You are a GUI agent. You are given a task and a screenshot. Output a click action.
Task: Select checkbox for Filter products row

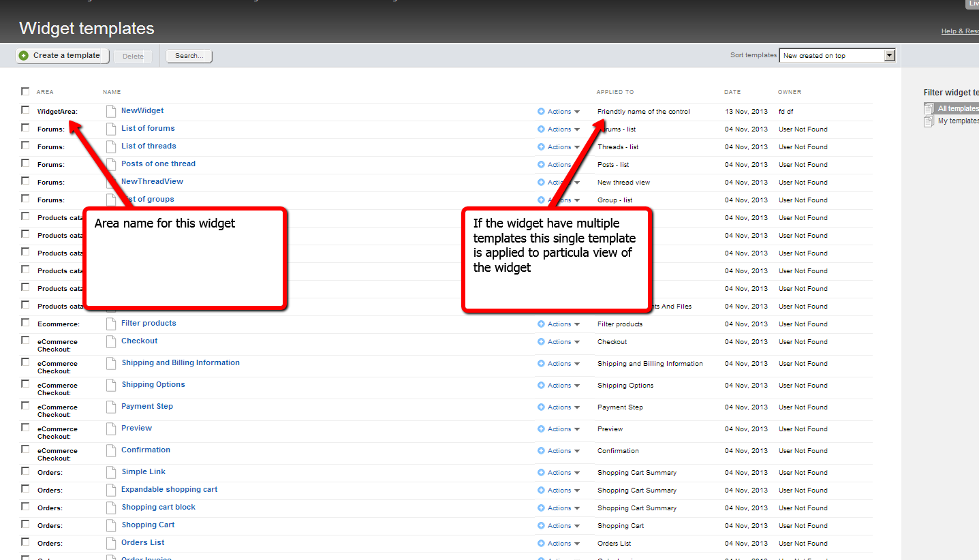click(25, 323)
